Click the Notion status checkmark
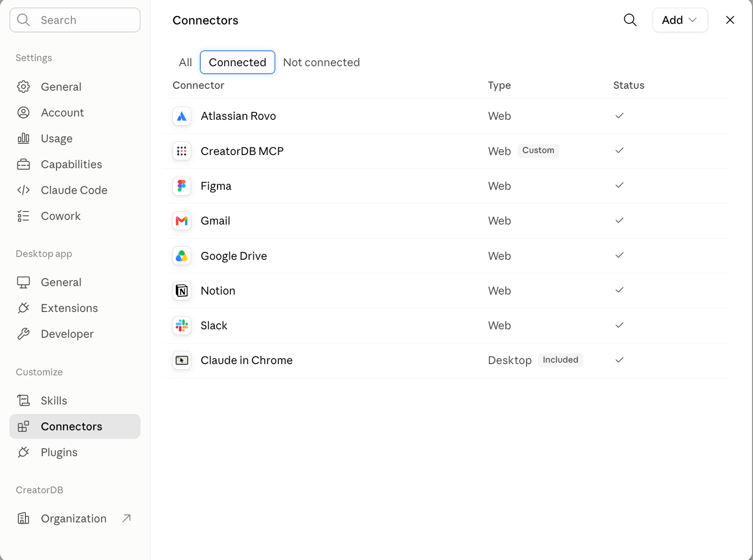 [620, 290]
